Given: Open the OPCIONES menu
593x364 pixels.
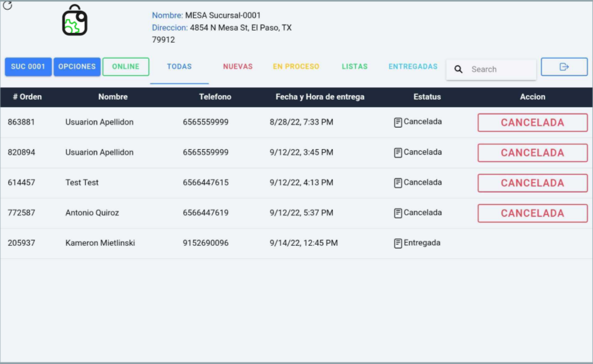Looking at the screenshot, I should (77, 67).
